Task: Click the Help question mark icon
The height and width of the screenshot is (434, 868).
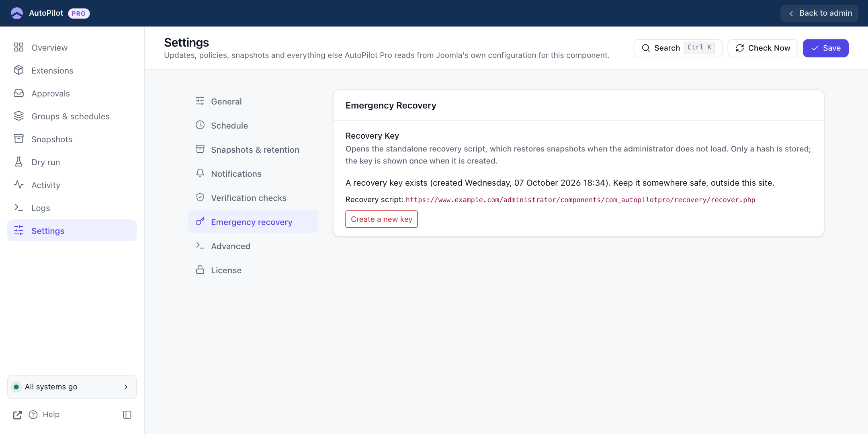Action: [x=33, y=415]
